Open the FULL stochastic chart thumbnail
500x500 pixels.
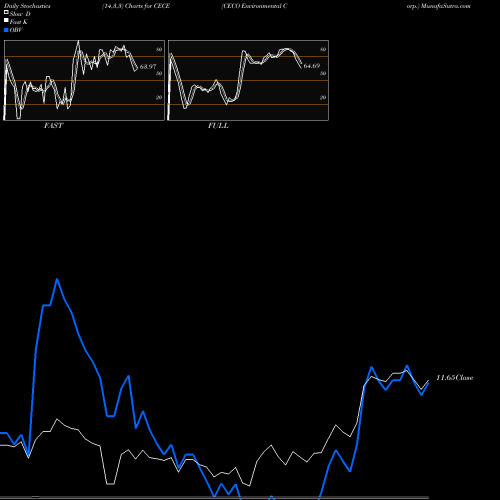tap(248, 80)
